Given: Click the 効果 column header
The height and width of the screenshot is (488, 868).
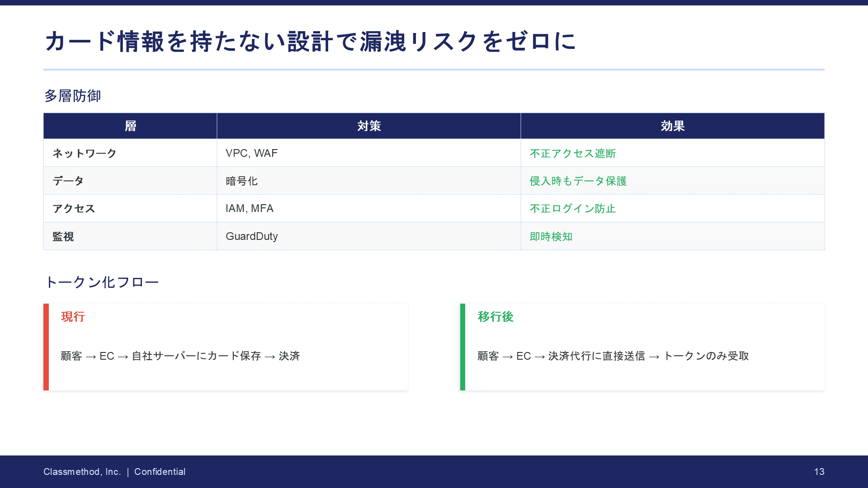Looking at the screenshot, I should [672, 126].
